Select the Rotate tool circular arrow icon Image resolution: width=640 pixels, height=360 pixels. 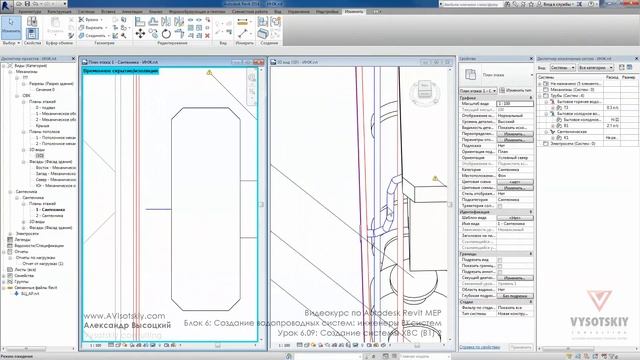click(166, 33)
